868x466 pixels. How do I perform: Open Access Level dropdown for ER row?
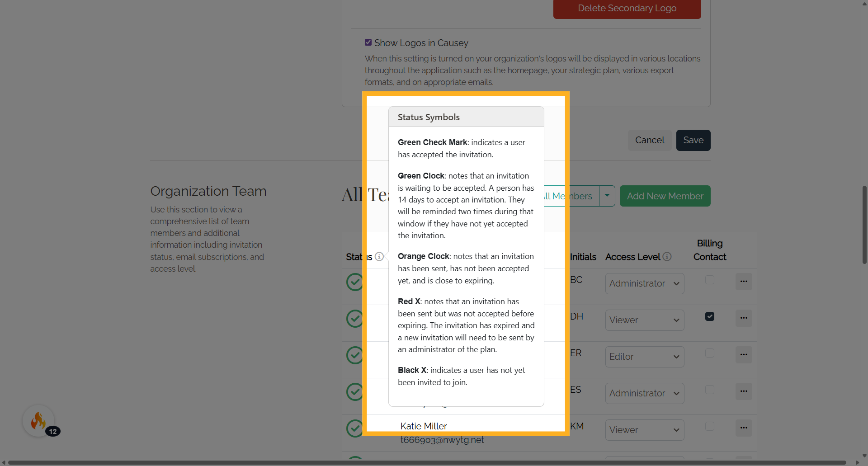[645, 357]
